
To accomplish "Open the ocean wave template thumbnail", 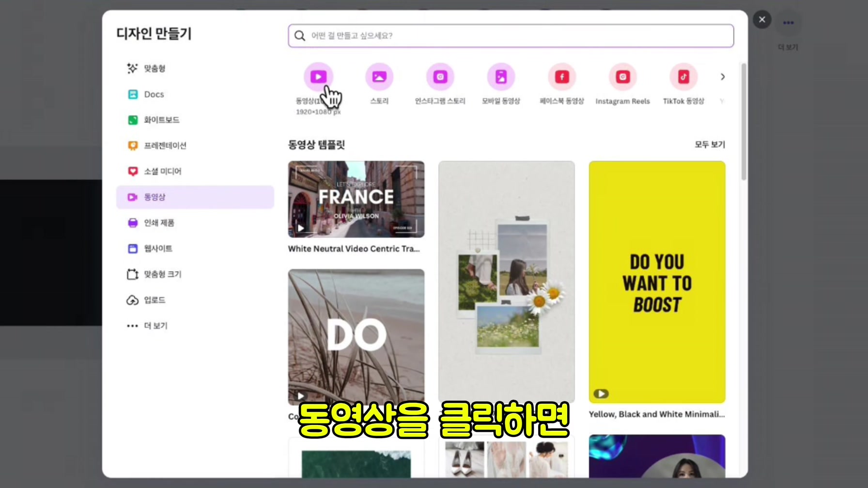I will tap(356, 458).
